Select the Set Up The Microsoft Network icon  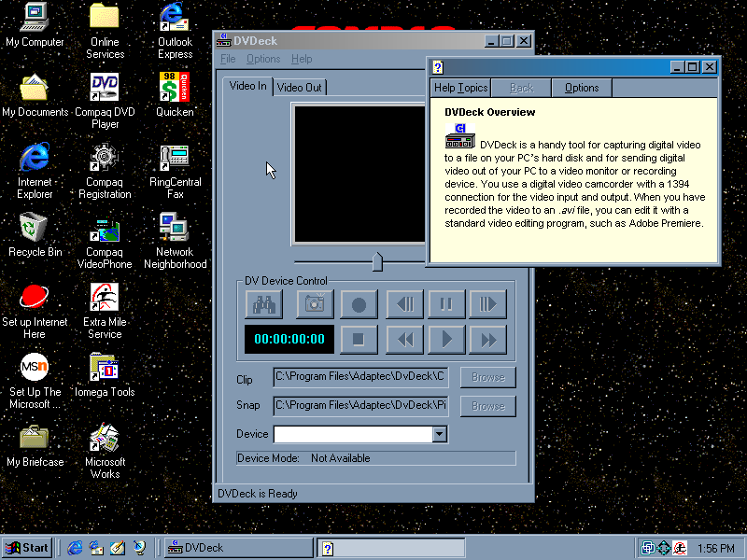point(35,381)
